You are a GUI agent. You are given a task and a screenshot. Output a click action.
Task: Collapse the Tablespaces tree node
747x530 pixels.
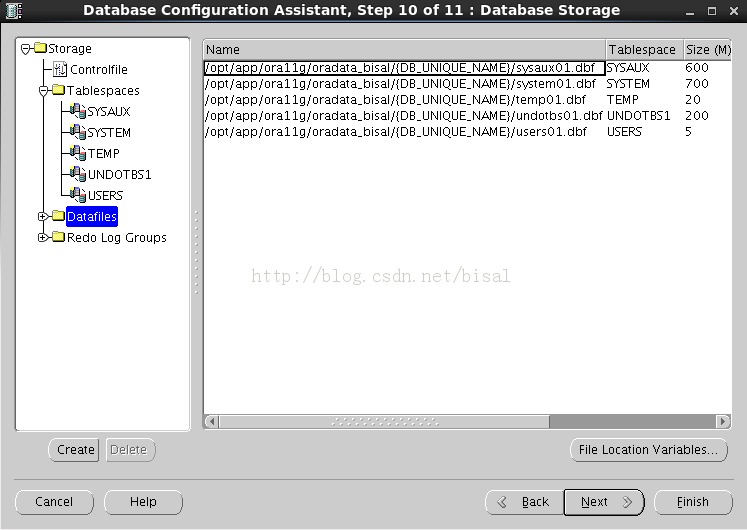pyautogui.click(x=43, y=90)
